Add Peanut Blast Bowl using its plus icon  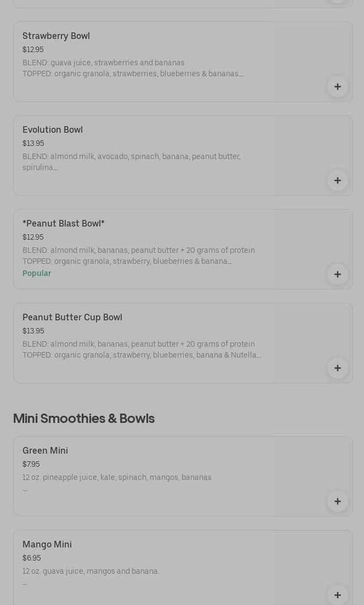337,274
